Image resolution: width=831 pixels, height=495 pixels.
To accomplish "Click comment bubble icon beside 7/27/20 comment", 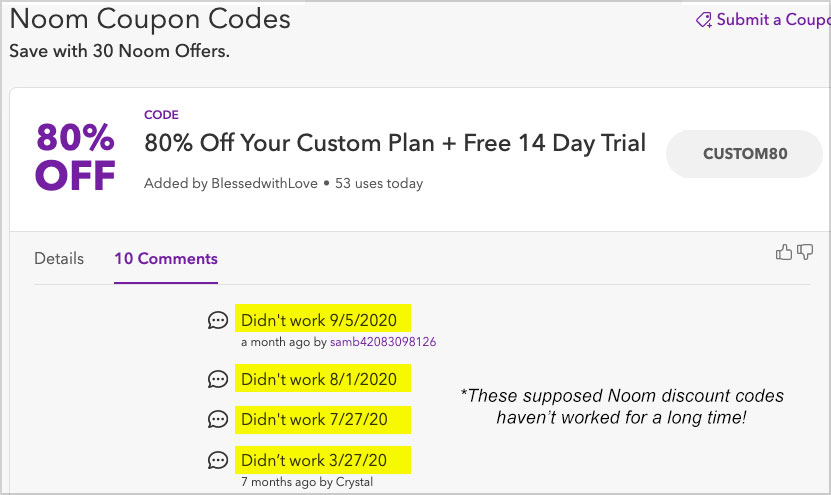I will coord(217,420).
